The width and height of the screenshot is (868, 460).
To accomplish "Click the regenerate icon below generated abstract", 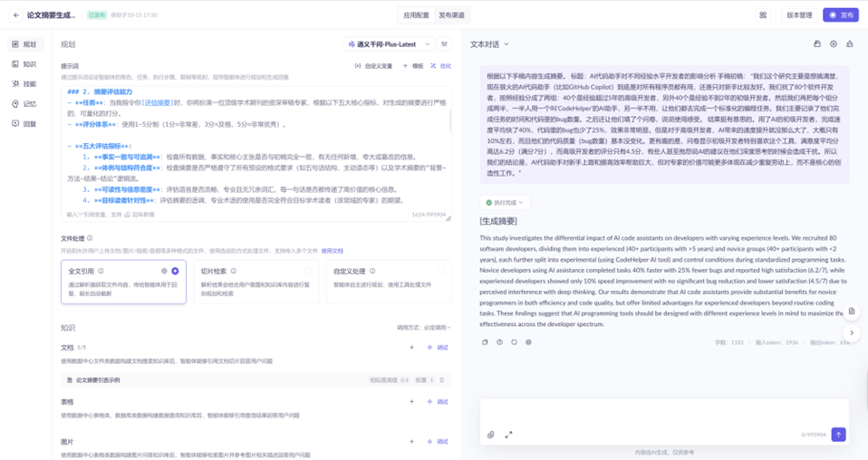I will tap(514, 342).
